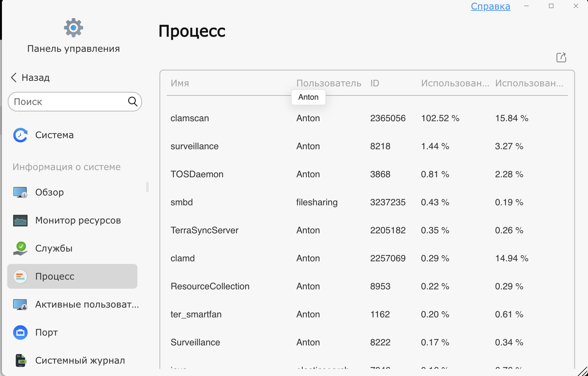Sort by the ID column header
Screen dimensions: 588x376
pos(375,83)
